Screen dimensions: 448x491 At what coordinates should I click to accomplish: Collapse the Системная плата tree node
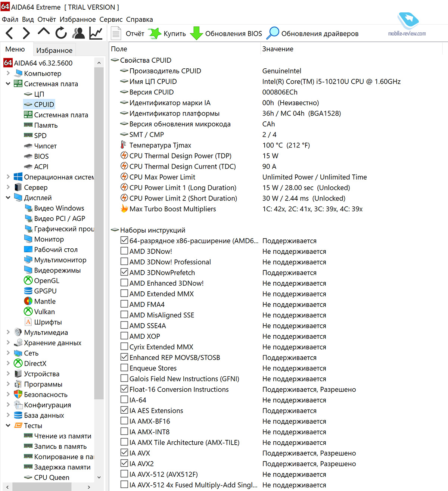pos(8,84)
